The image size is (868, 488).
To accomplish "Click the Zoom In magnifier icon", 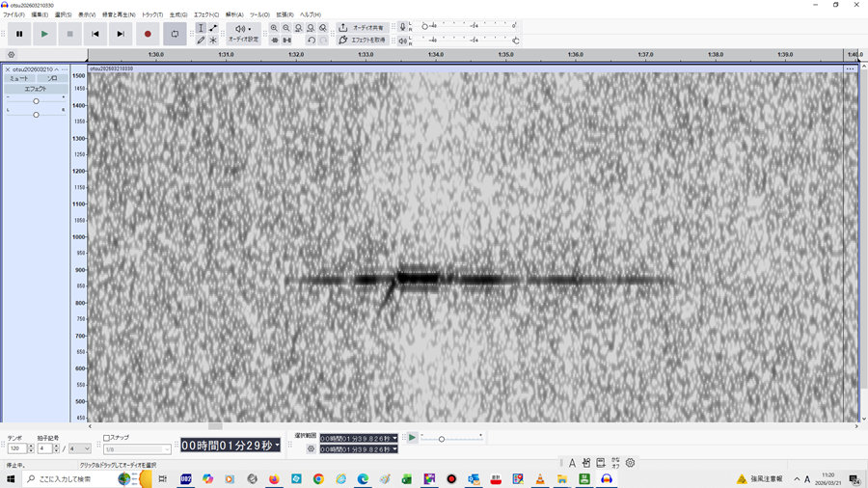I will pyautogui.click(x=275, y=28).
